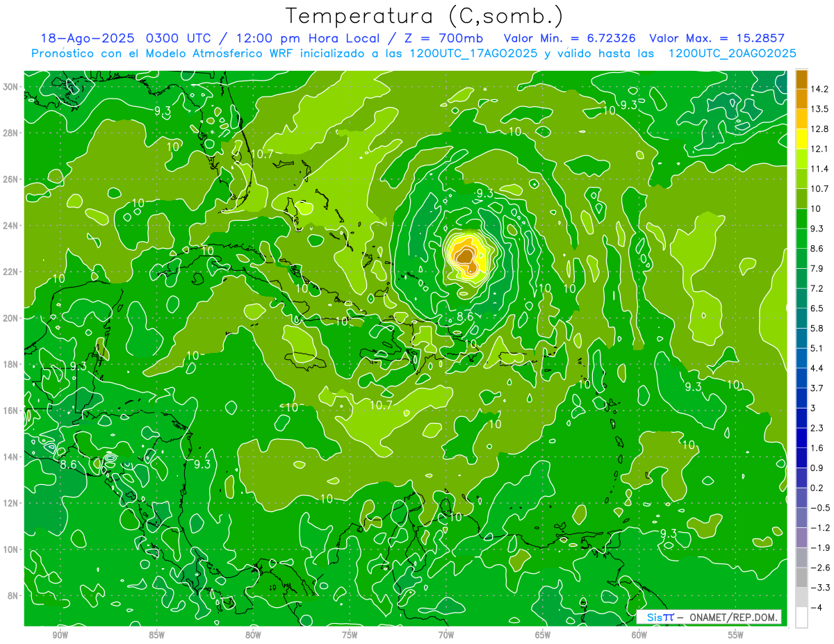Click the -0.5 colorbar value
The image size is (834, 644).
[x=820, y=508]
